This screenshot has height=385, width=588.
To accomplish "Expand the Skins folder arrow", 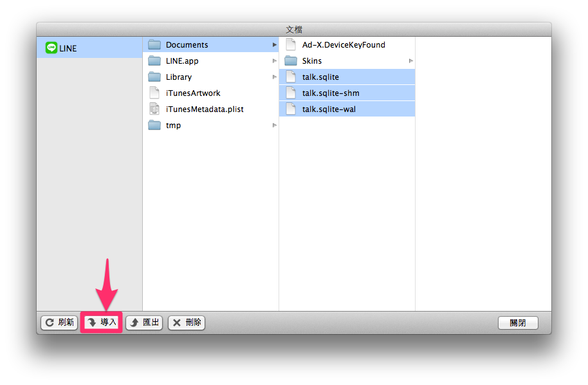I will (x=410, y=61).
